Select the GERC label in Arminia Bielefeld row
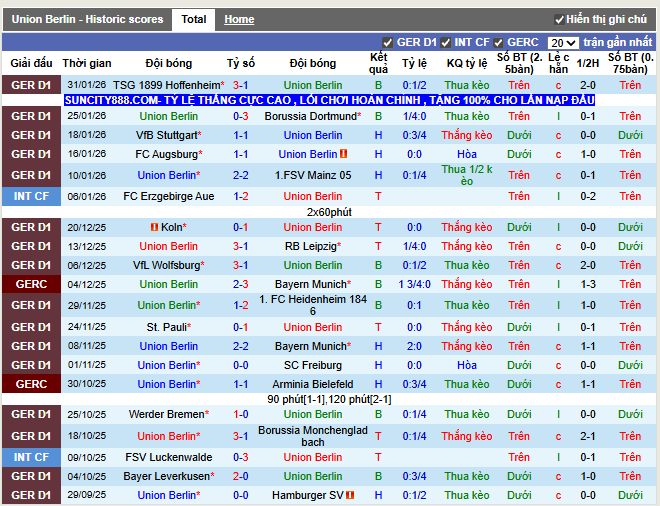 pos(31,384)
